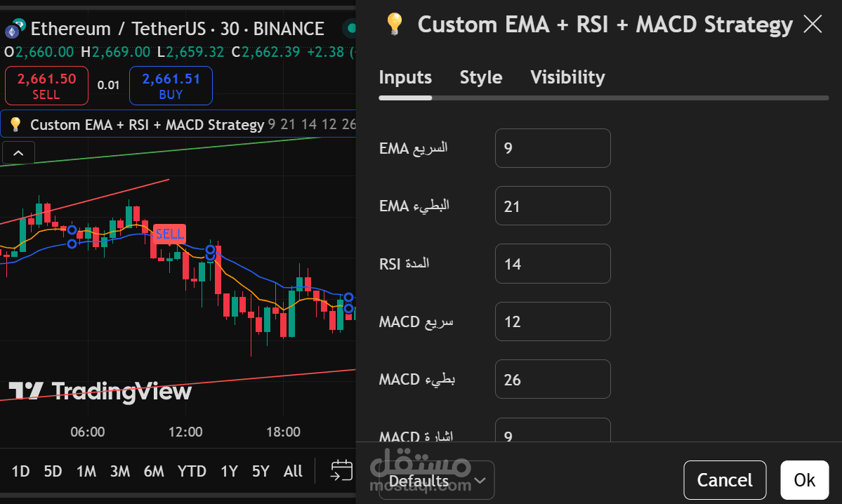The height and width of the screenshot is (504, 842).
Task: Edit the MACD fast field showing 12
Action: (553, 321)
